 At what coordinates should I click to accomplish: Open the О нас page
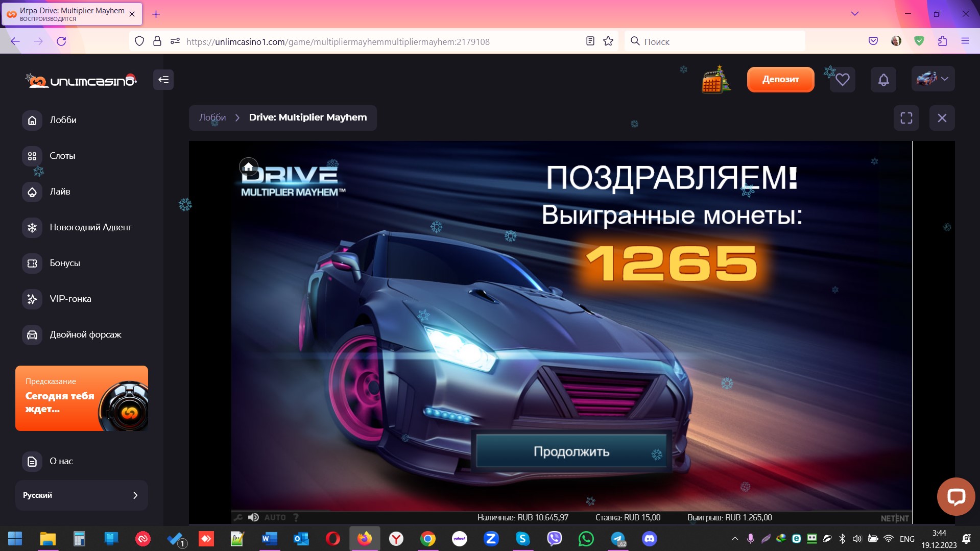tap(47, 461)
